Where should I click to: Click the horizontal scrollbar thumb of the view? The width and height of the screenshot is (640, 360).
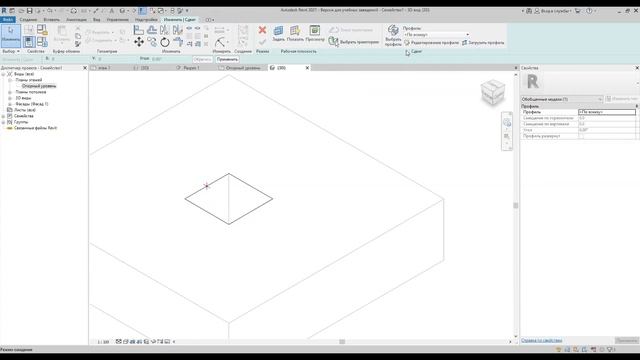point(342,342)
